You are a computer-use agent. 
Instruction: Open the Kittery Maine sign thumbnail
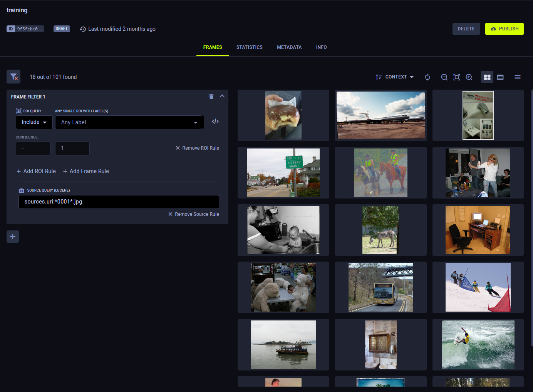click(283, 173)
